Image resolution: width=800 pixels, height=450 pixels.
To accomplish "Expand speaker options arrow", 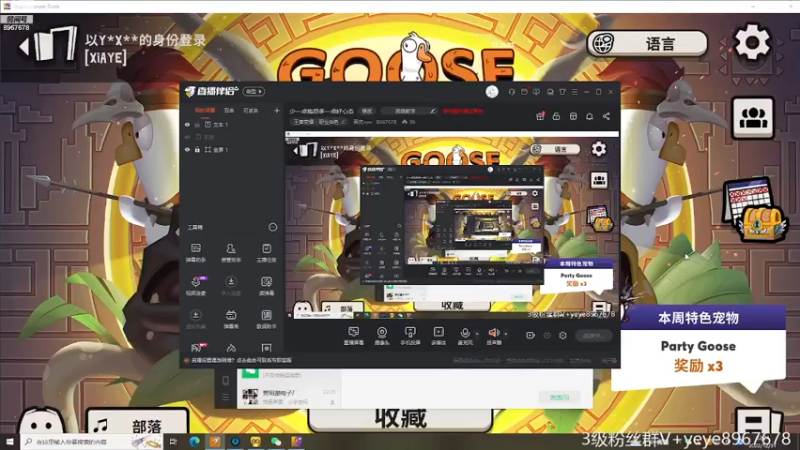I will click(506, 334).
